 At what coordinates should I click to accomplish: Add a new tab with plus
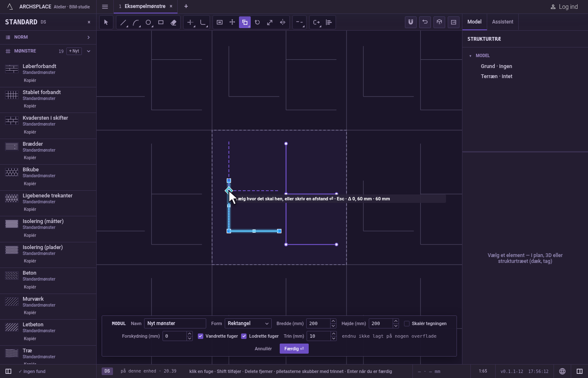(186, 6)
